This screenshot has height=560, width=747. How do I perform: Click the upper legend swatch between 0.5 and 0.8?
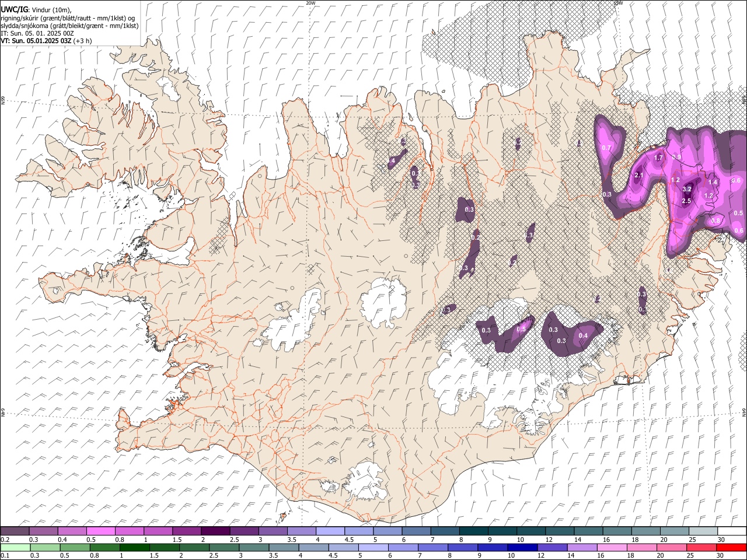(100, 531)
